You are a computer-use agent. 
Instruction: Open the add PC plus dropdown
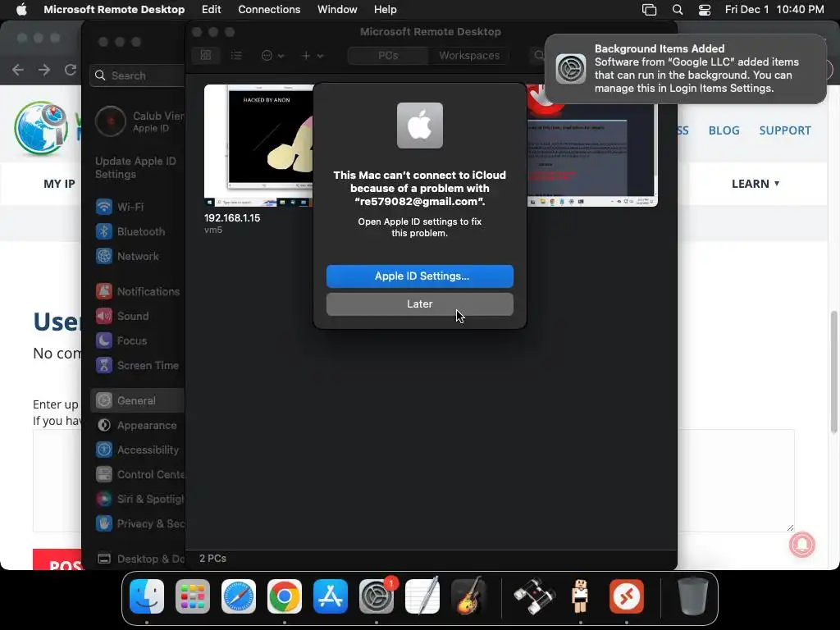click(x=313, y=55)
